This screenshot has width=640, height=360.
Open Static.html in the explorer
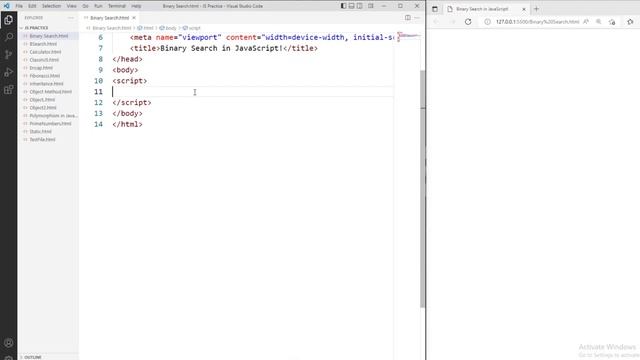[40, 131]
